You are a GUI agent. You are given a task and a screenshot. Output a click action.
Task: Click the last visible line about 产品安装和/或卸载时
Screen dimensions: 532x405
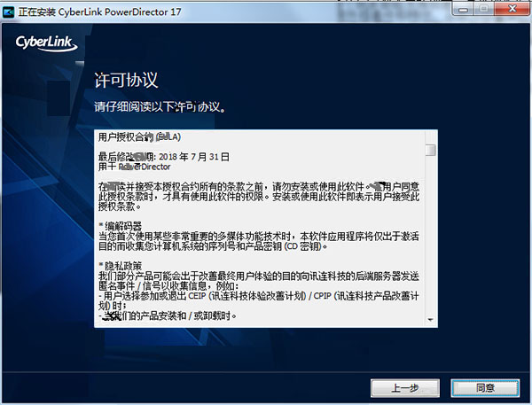[x=168, y=315]
